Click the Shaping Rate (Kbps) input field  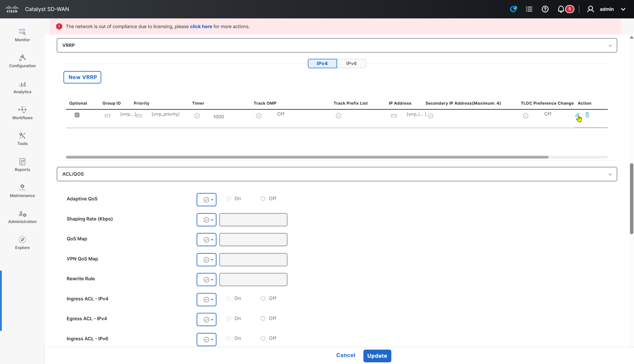253,220
